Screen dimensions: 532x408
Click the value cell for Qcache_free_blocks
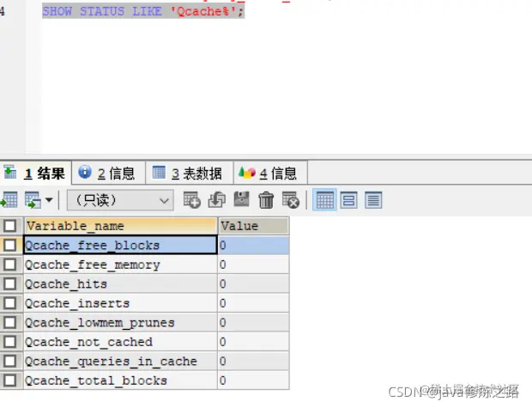pyautogui.click(x=253, y=245)
